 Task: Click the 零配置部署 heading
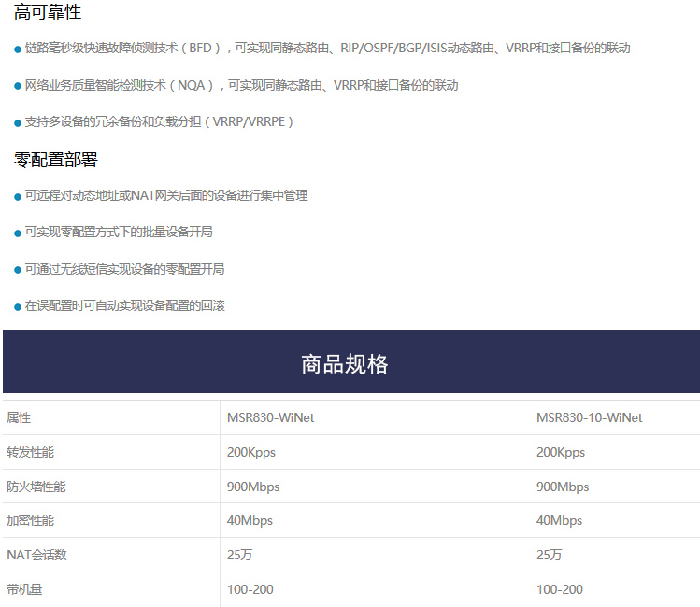point(56,159)
